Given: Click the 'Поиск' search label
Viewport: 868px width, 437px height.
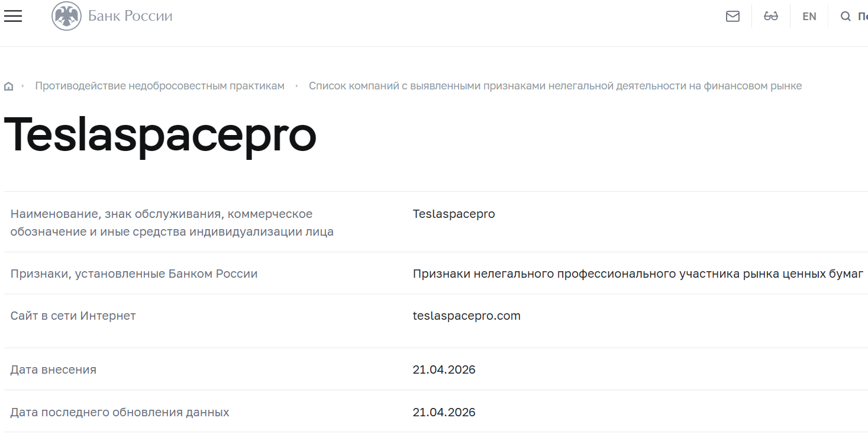Looking at the screenshot, I should [861, 16].
